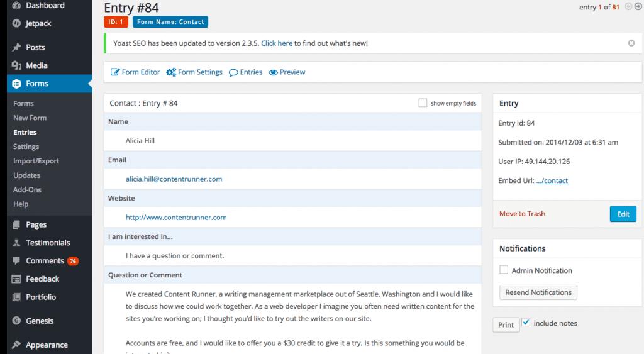Click the Form Settings gears icon
Screen dimensions: 644x354
tap(171, 72)
